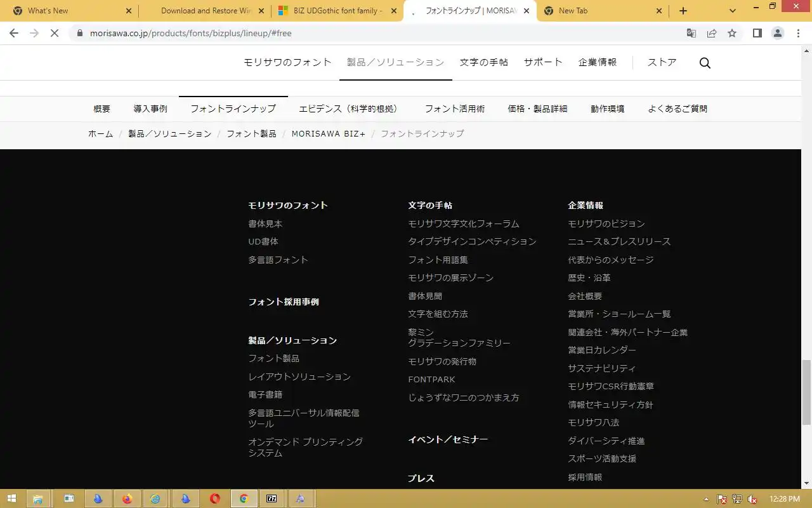Open a new tab with plus button

click(683, 11)
